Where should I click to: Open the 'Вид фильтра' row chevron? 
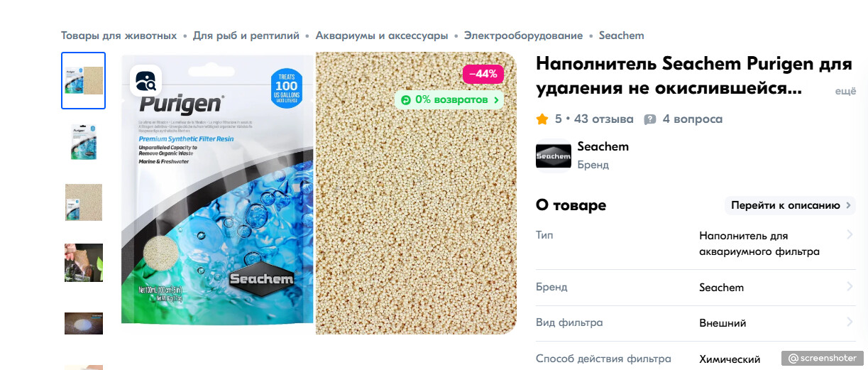[850, 322]
